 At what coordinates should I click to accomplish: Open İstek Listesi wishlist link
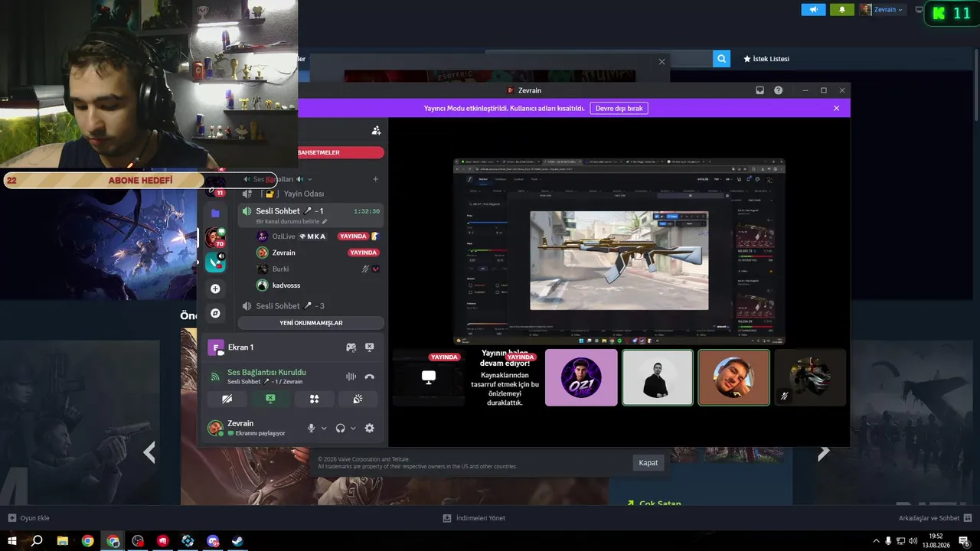coord(766,59)
